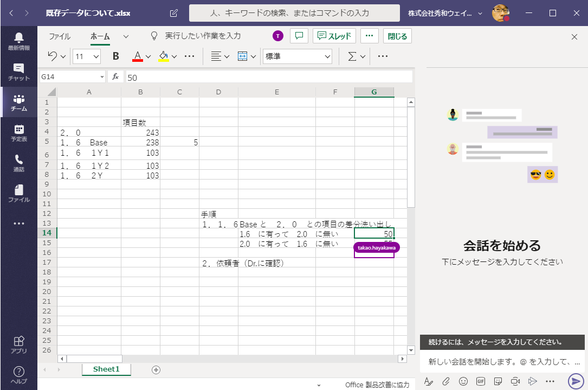This screenshot has height=390, width=588.
Task: Start a Meet Now video meeting
Action: (x=515, y=381)
